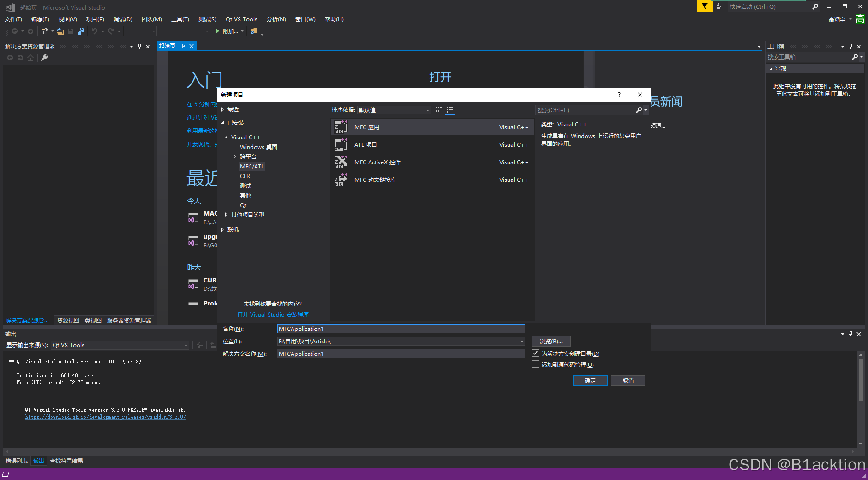This screenshot has height=480, width=868.
Task: Click the user account avatar icon
Action: 860,19
